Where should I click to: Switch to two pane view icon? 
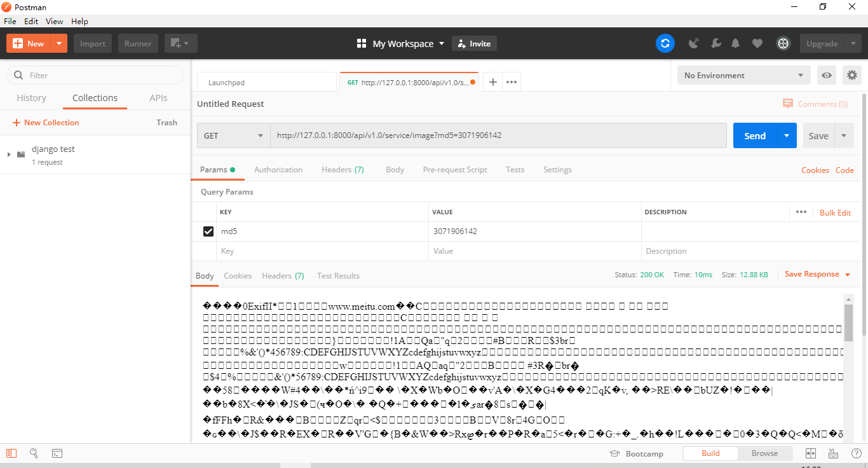(x=810, y=453)
